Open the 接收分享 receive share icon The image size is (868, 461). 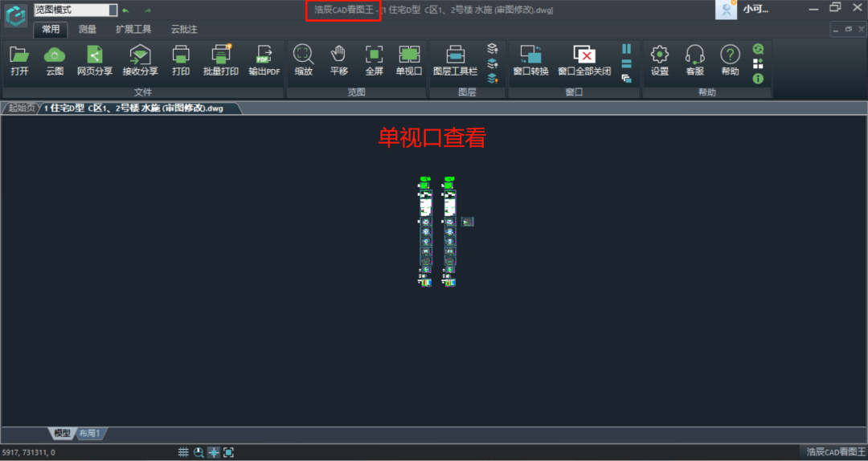[x=140, y=60]
